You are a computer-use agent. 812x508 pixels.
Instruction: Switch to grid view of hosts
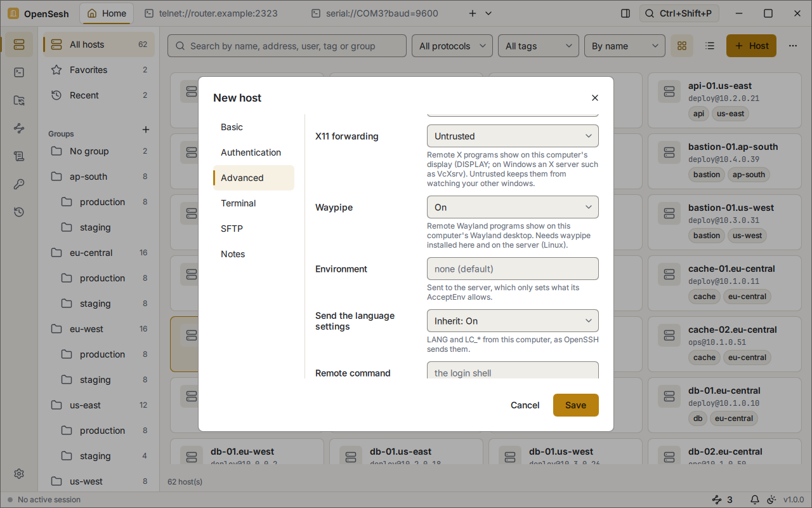(x=682, y=46)
